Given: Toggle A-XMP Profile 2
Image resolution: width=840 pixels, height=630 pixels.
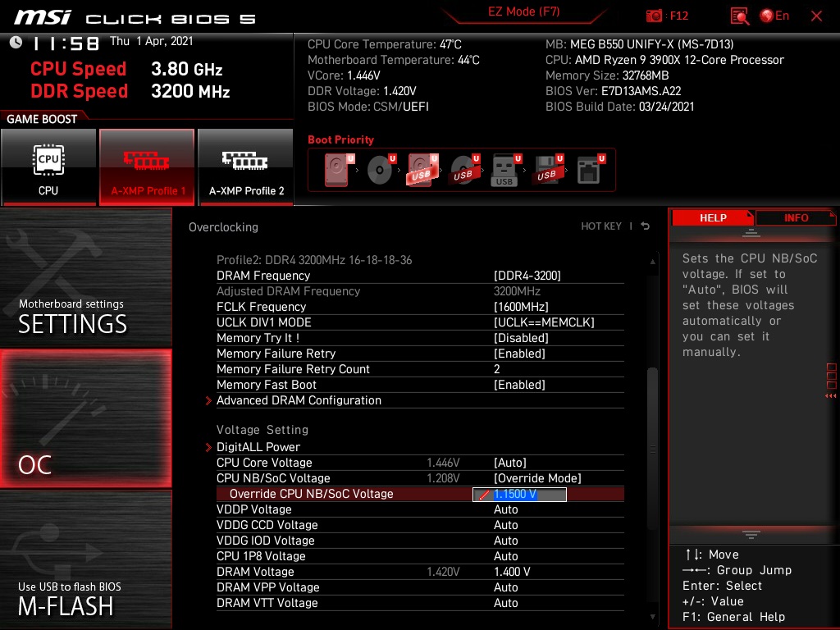Looking at the screenshot, I should point(246,167).
